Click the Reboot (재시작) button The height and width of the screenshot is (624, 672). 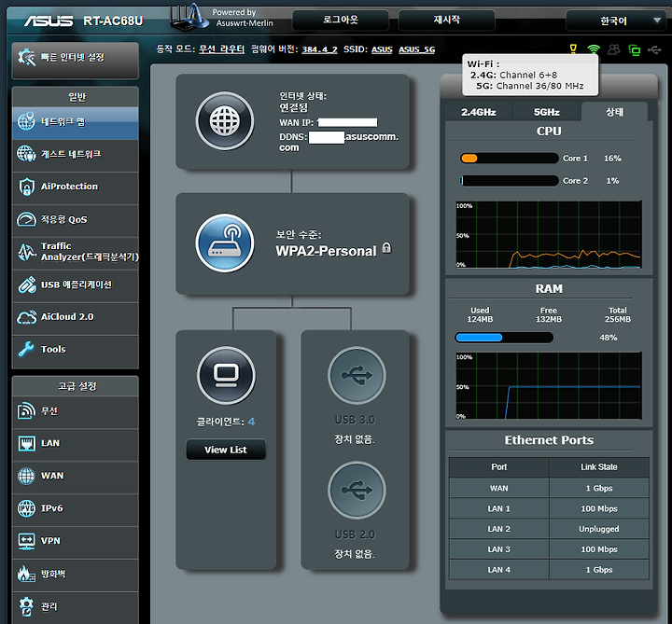(446, 21)
